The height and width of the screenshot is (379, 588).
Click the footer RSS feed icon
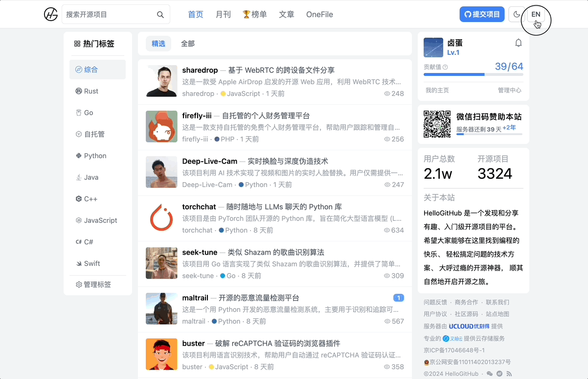tap(509, 374)
